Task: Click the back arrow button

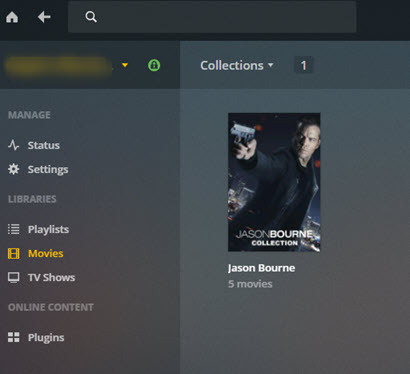Action: 44,17
